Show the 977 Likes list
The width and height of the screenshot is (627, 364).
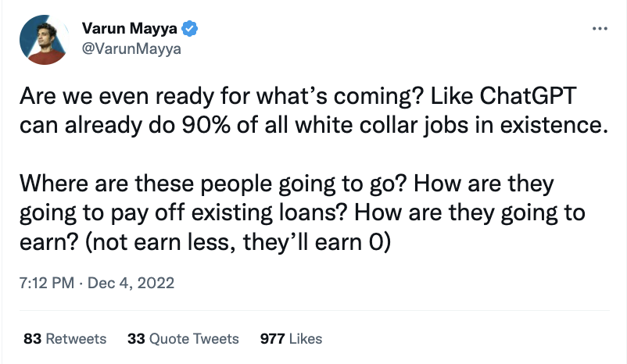[291, 339]
